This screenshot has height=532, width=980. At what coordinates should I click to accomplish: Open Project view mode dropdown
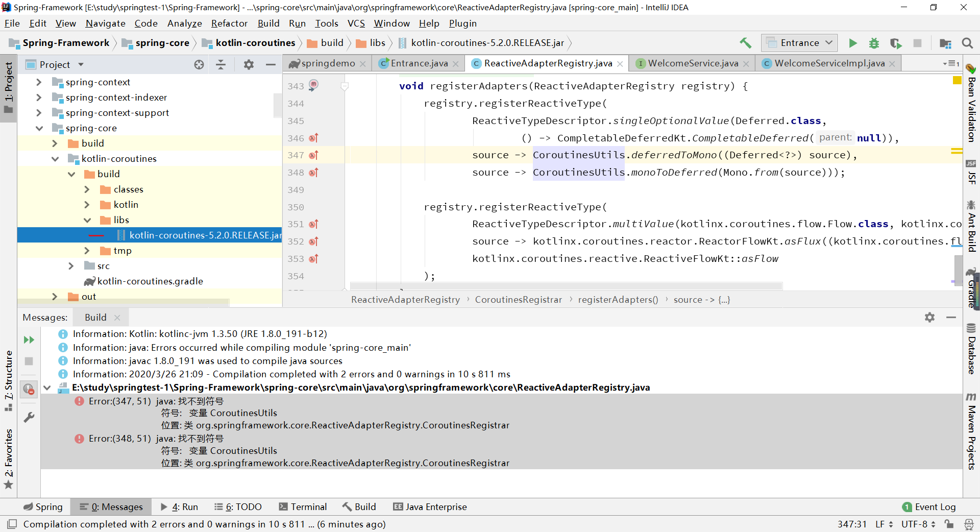tap(81, 64)
